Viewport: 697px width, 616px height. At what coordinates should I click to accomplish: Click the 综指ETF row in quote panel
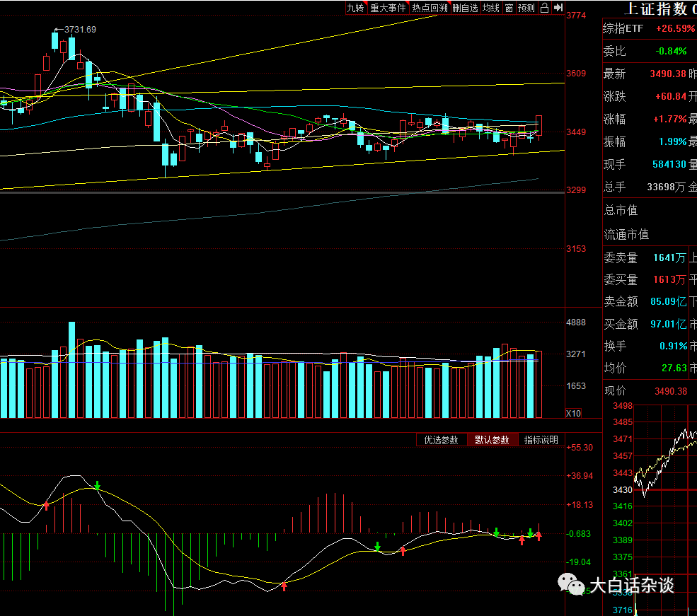tap(650, 29)
